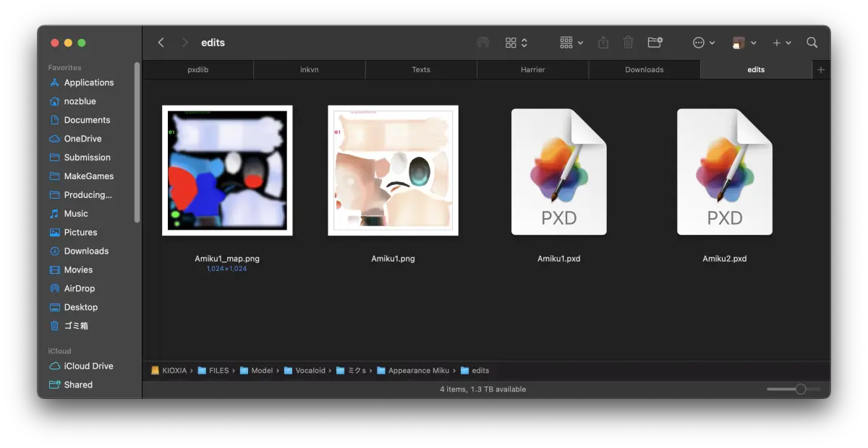This screenshot has height=448, width=868.
Task: Click the Share icon in the toolbar
Action: point(603,43)
